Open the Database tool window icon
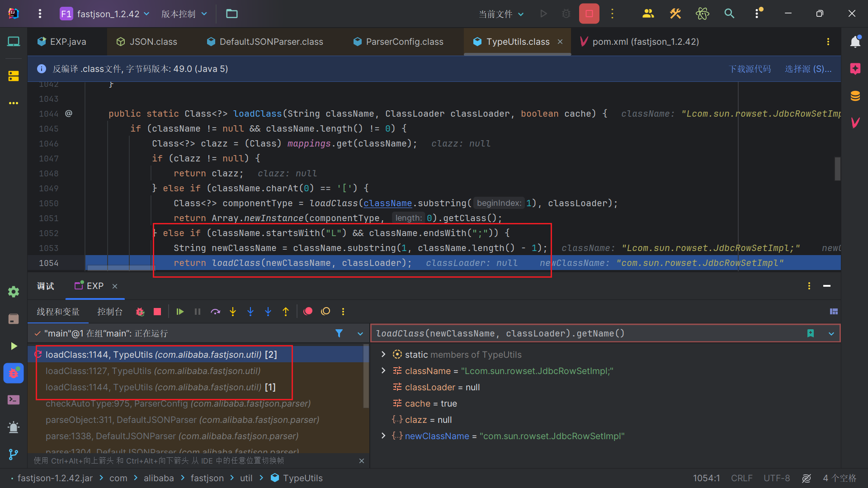Screen dimensions: 868x488 tap(855, 96)
